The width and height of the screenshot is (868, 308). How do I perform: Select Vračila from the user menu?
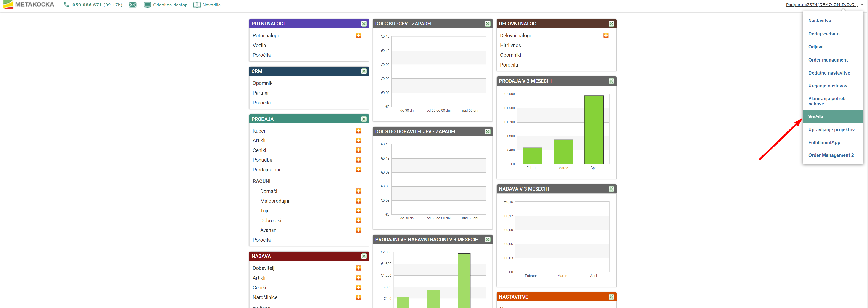tap(815, 117)
